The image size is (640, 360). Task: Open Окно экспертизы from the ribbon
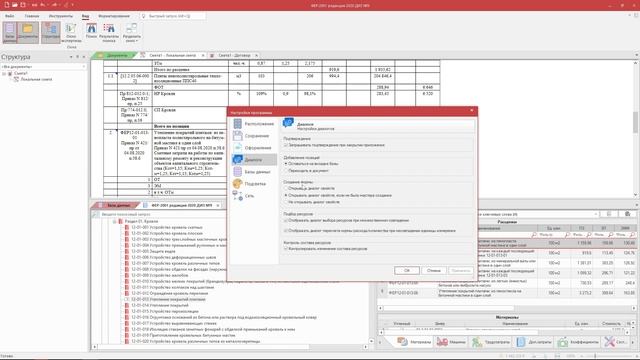point(71,33)
